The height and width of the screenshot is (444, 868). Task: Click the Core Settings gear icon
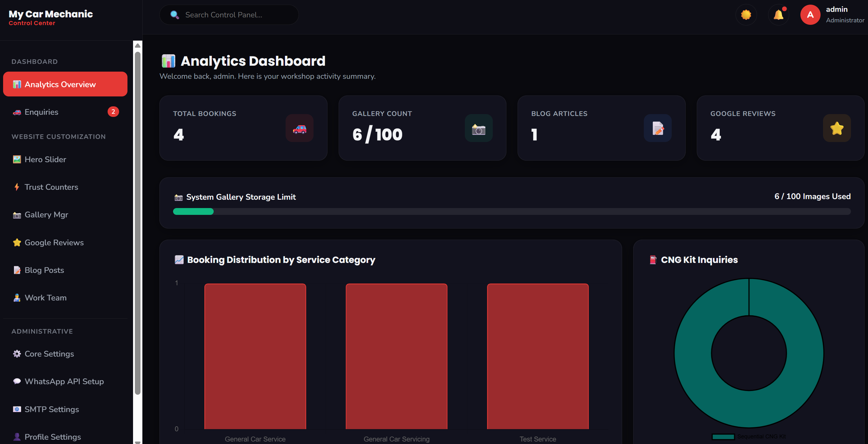pyautogui.click(x=17, y=354)
